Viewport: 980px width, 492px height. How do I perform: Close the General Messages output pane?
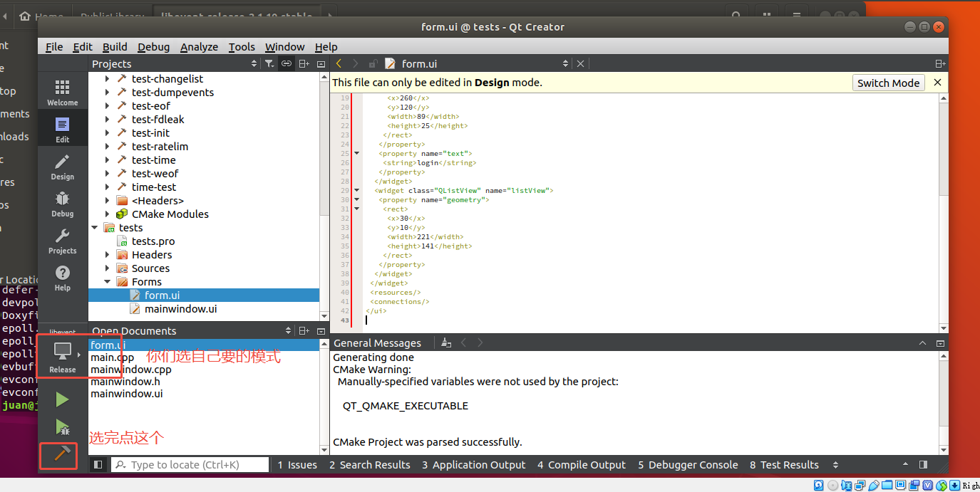coord(942,343)
